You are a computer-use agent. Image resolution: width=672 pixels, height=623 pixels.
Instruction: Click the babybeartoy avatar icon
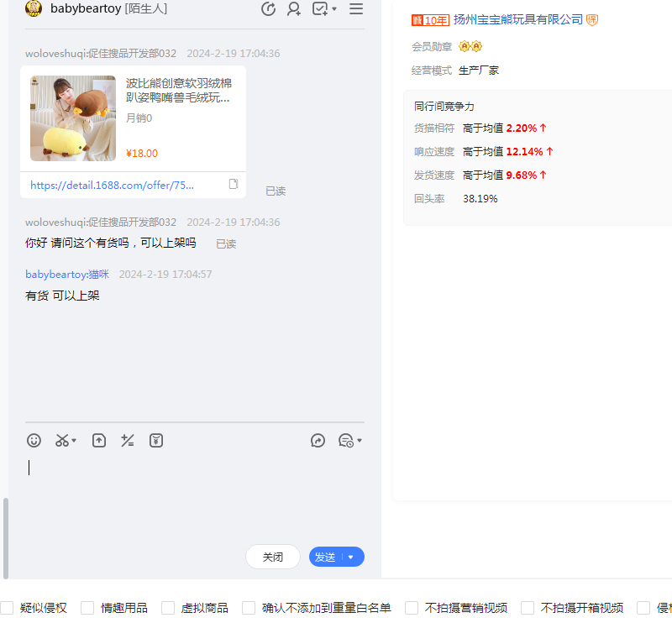34,8
